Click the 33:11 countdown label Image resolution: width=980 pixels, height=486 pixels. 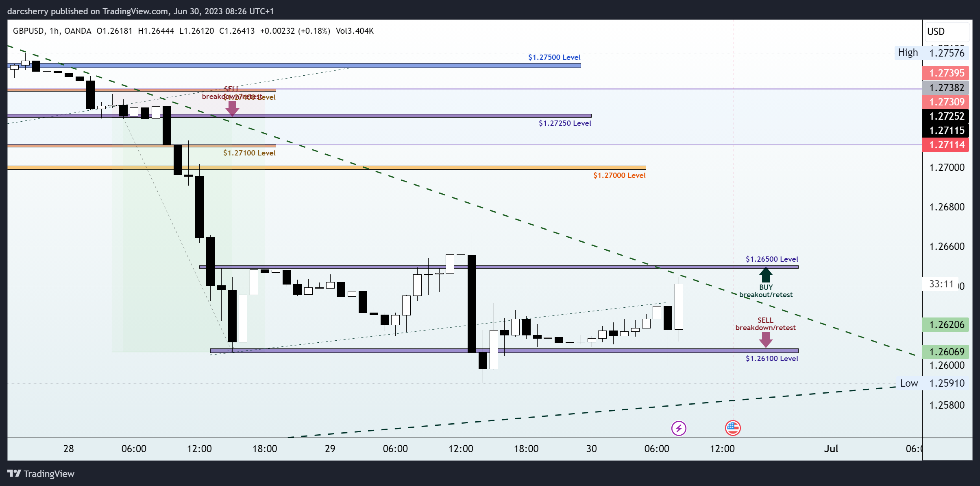coord(941,284)
